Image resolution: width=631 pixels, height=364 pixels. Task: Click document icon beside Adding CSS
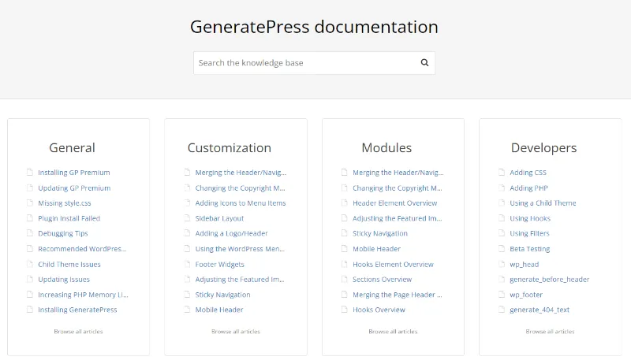pyautogui.click(x=502, y=173)
